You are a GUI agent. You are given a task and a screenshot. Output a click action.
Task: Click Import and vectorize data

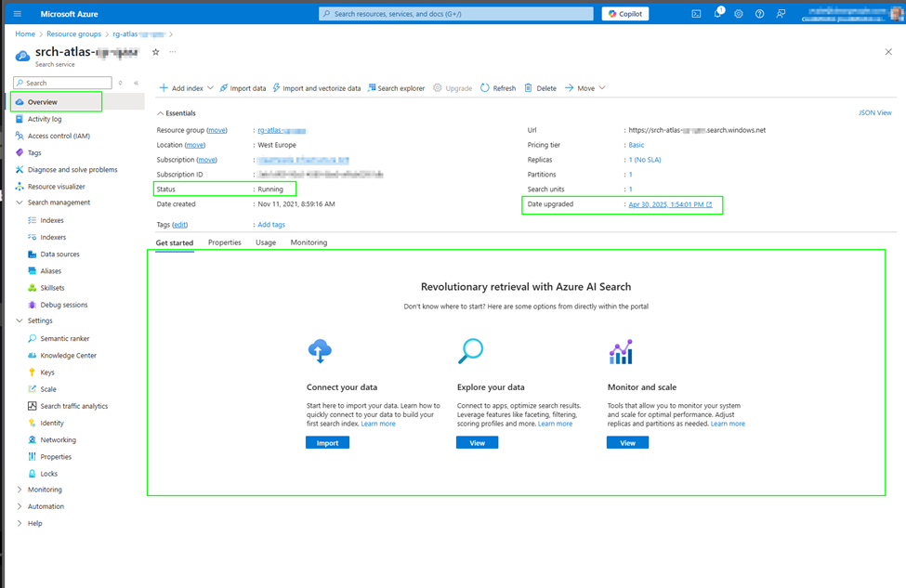point(317,88)
